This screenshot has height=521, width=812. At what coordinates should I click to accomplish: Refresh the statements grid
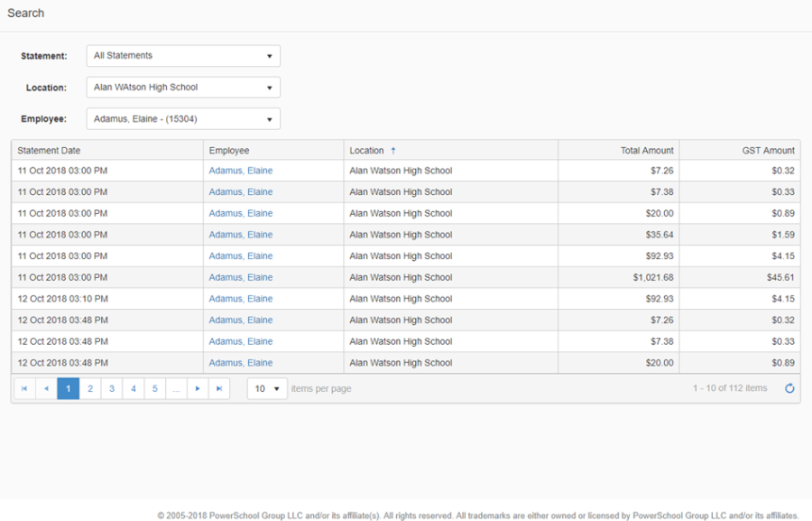click(789, 388)
